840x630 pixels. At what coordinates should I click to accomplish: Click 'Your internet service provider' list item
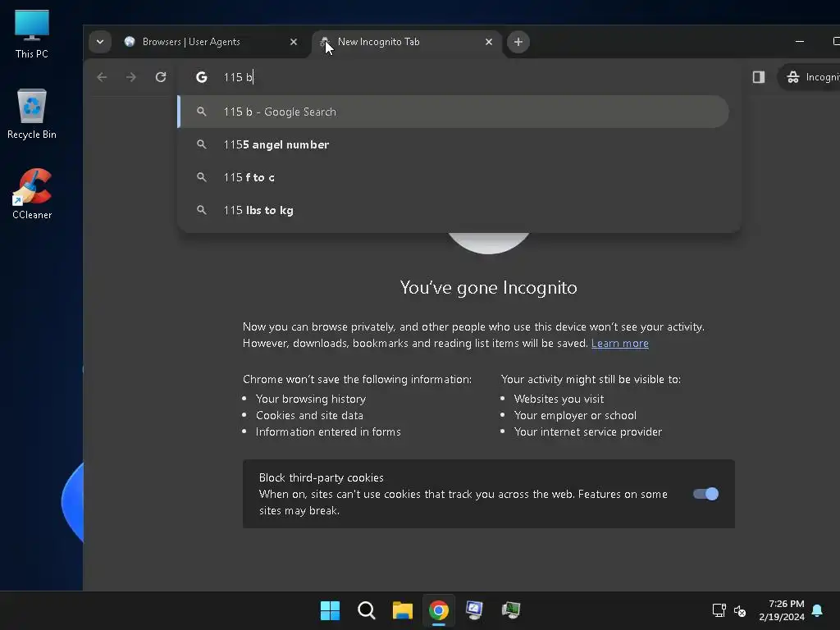pos(587,431)
